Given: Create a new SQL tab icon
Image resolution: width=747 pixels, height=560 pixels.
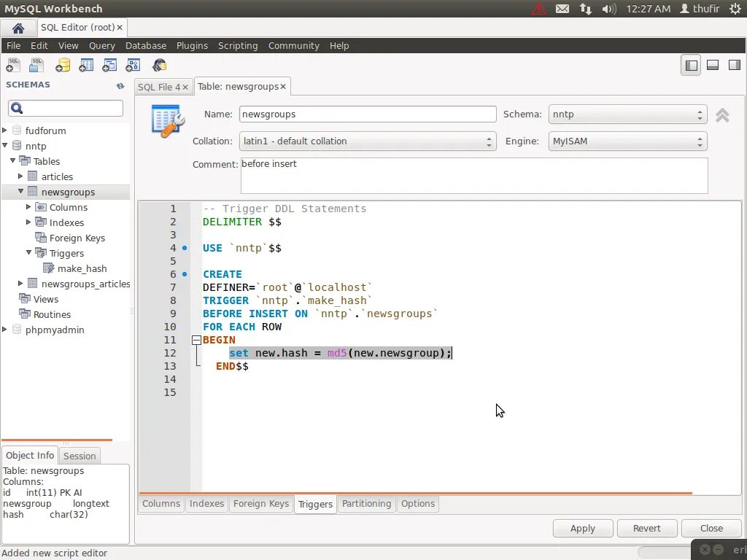Looking at the screenshot, I should point(13,65).
